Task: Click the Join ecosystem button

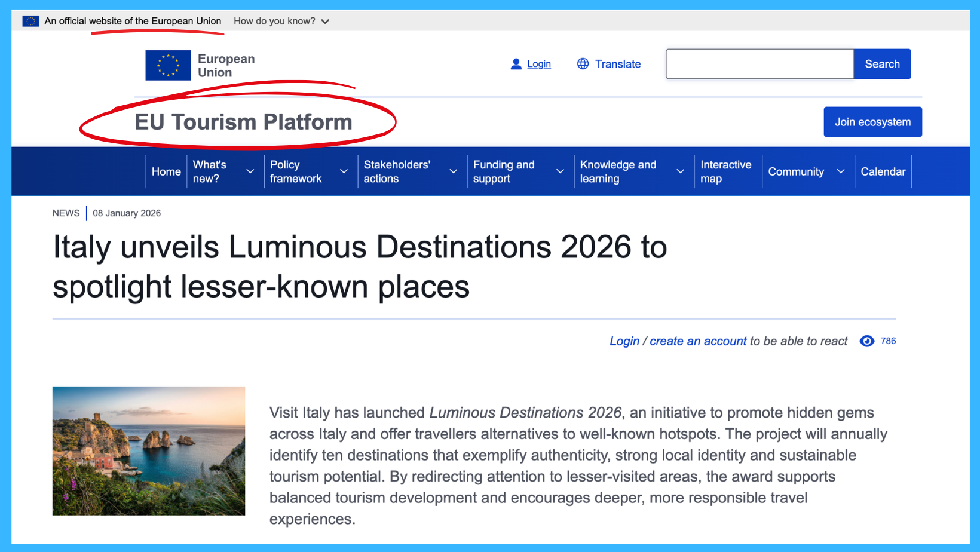Action: pyautogui.click(x=872, y=122)
